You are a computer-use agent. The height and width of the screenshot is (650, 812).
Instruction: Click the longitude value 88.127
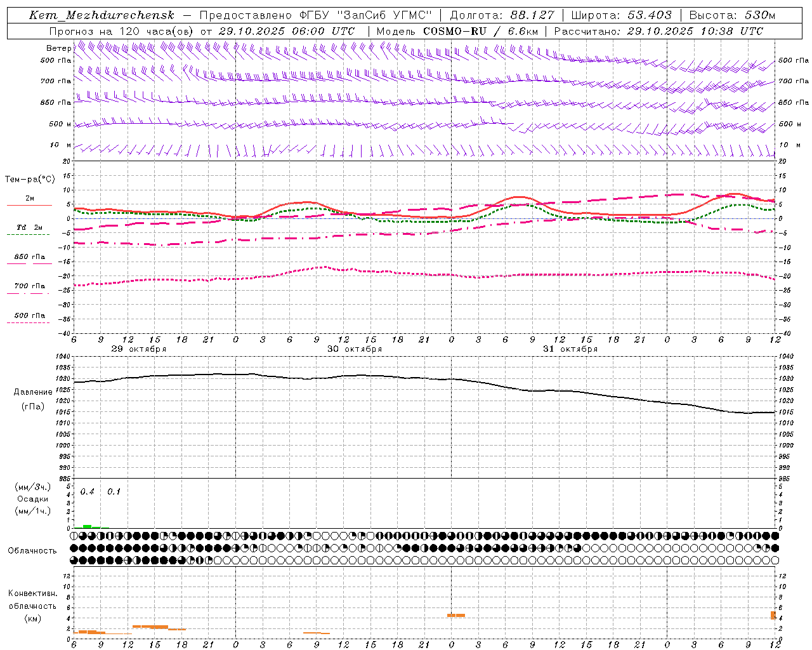pyautogui.click(x=532, y=15)
